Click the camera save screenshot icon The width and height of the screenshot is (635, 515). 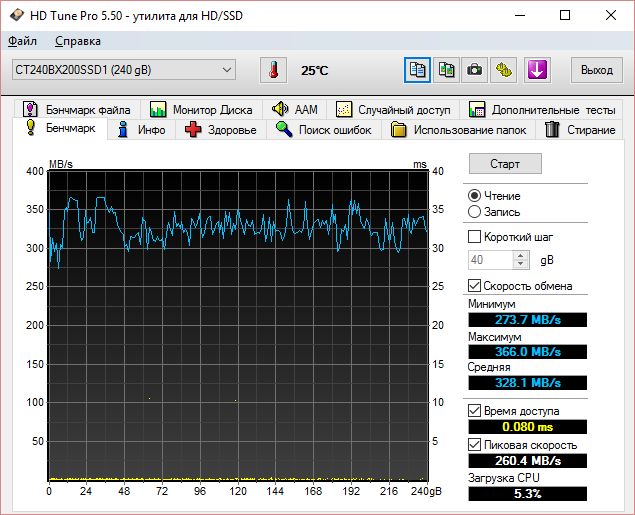click(475, 70)
